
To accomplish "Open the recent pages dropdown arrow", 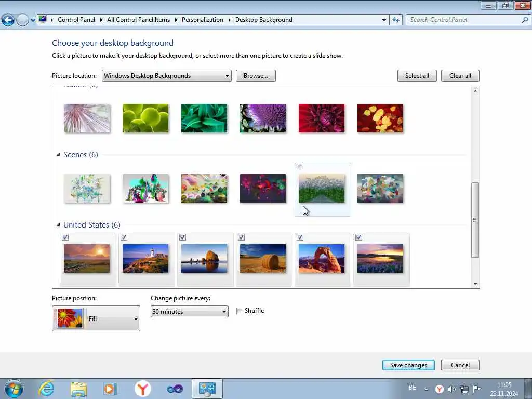I will click(x=33, y=20).
